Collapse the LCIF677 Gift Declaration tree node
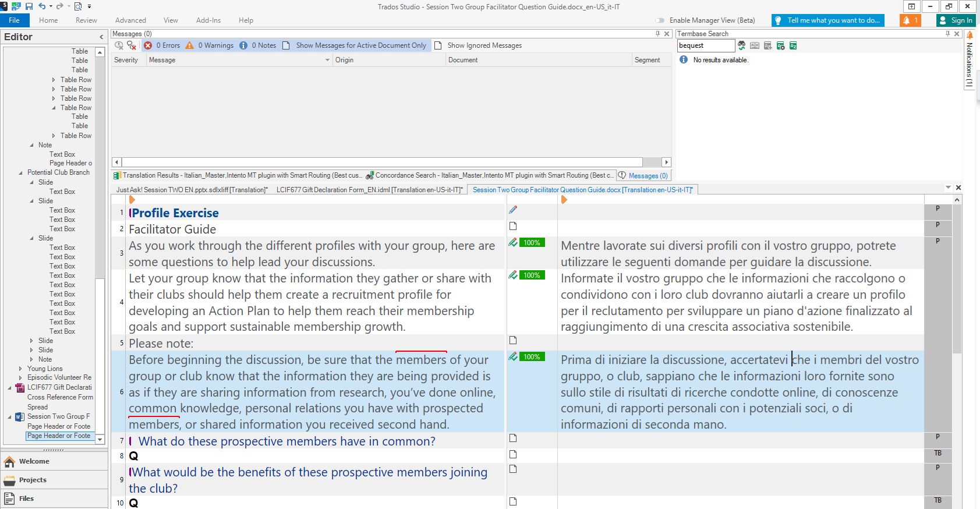Viewport: 980px width, 509px height. [10, 387]
